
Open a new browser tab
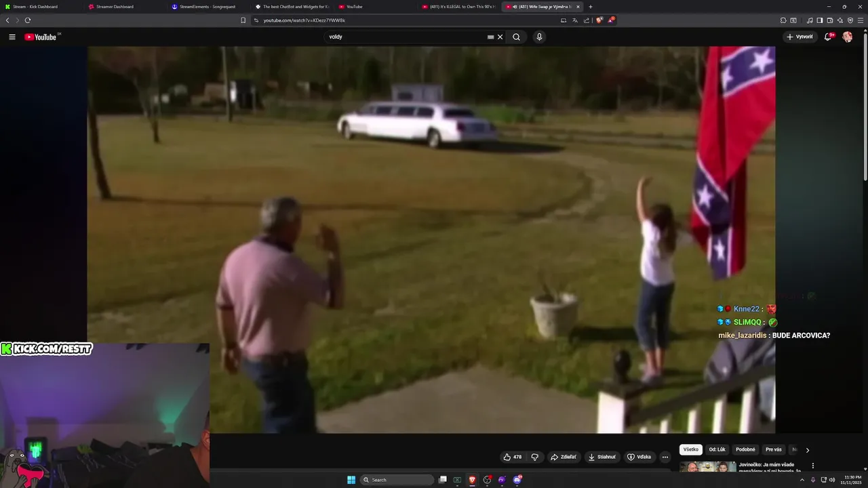[590, 7]
